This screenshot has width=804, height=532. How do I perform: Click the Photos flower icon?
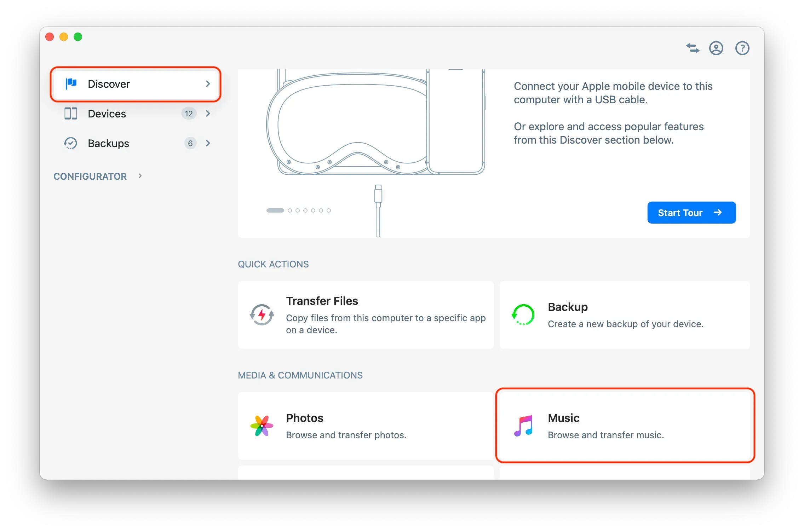click(x=262, y=426)
